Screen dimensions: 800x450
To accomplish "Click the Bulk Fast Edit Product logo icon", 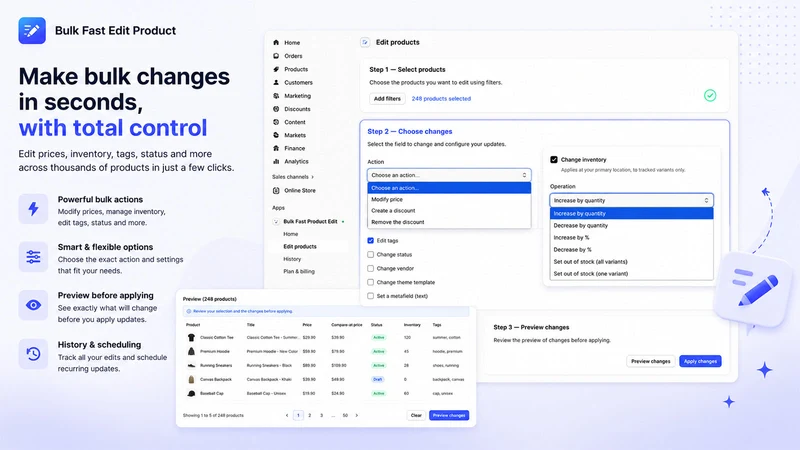I will pyautogui.click(x=32, y=31).
